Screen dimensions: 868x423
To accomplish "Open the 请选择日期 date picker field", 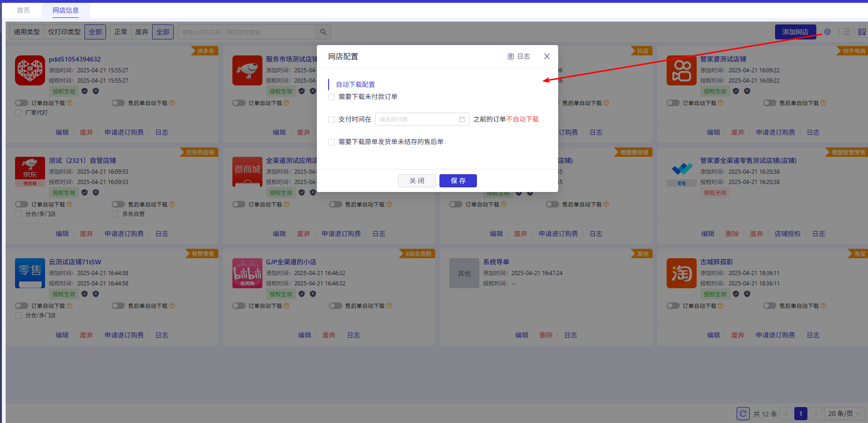I will pyautogui.click(x=422, y=119).
